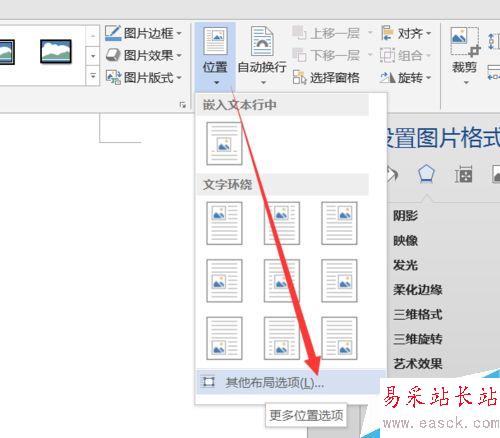Open the dropdown arrow under 裁剪
This screenshot has height=438, width=500.
pyautogui.click(x=466, y=82)
